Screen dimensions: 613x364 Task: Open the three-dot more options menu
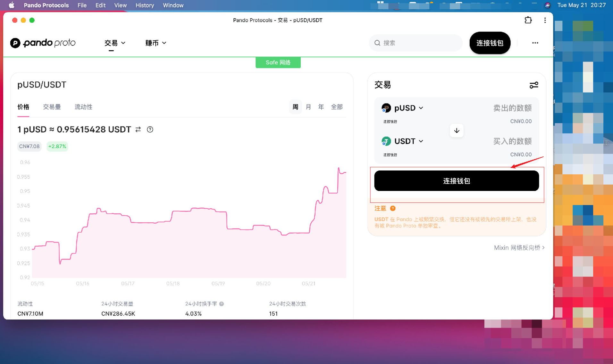point(535,43)
